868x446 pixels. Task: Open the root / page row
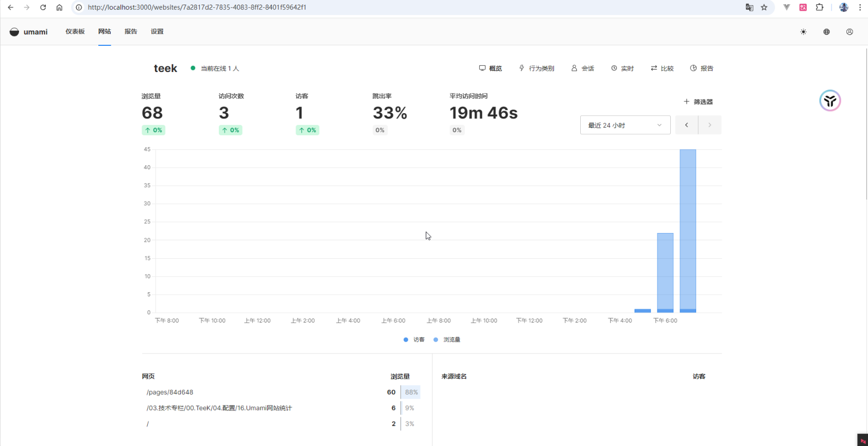click(x=282, y=424)
